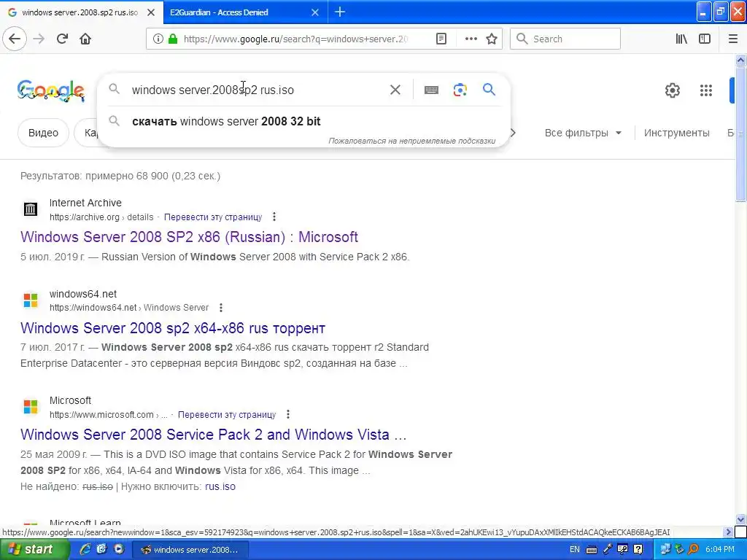Bookmark this page with the star

[492, 39]
